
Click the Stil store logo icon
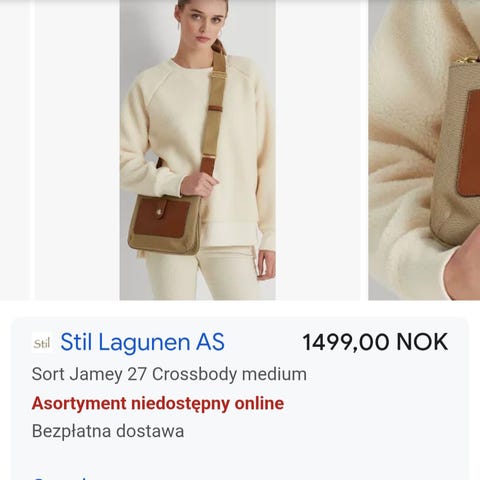42,343
